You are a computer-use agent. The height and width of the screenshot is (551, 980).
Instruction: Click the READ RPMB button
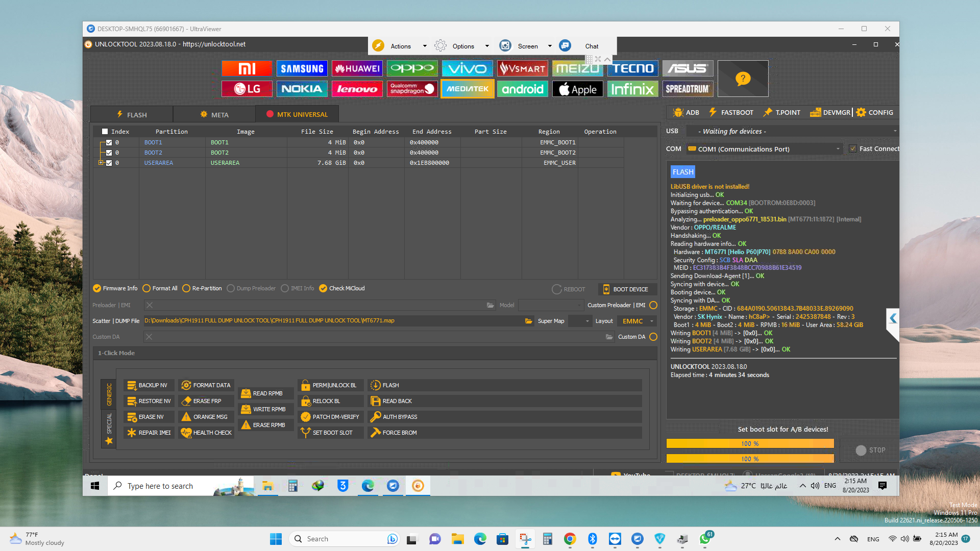(x=265, y=393)
